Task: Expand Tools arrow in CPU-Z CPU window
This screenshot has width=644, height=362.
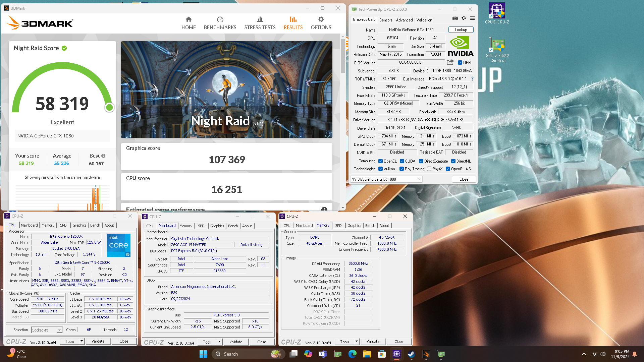Action: [x=82, y=341]
